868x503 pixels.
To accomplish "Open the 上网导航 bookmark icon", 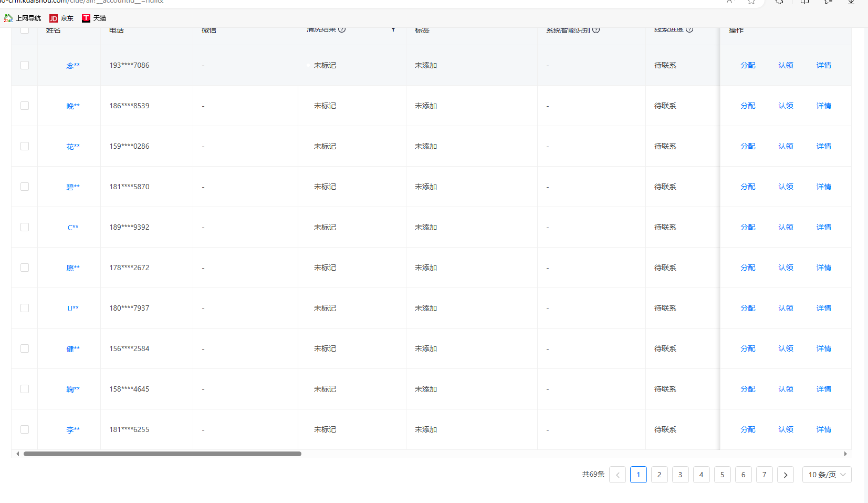I will (x=8, y=18).
